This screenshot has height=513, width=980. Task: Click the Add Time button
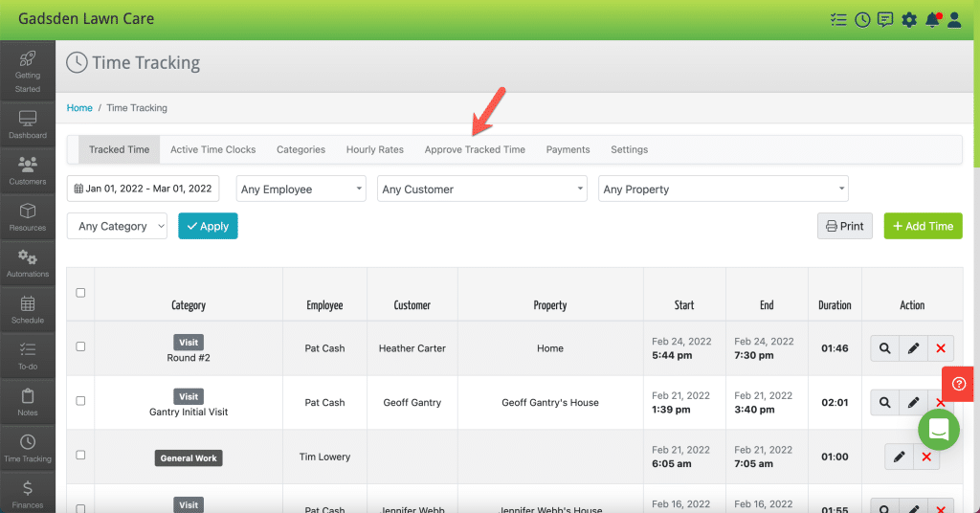coord(924,226)
